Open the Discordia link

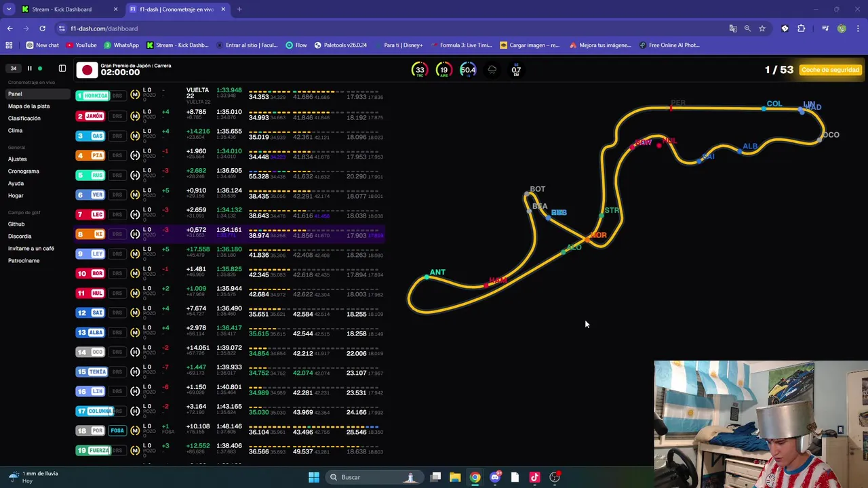[x=20, y=237]
